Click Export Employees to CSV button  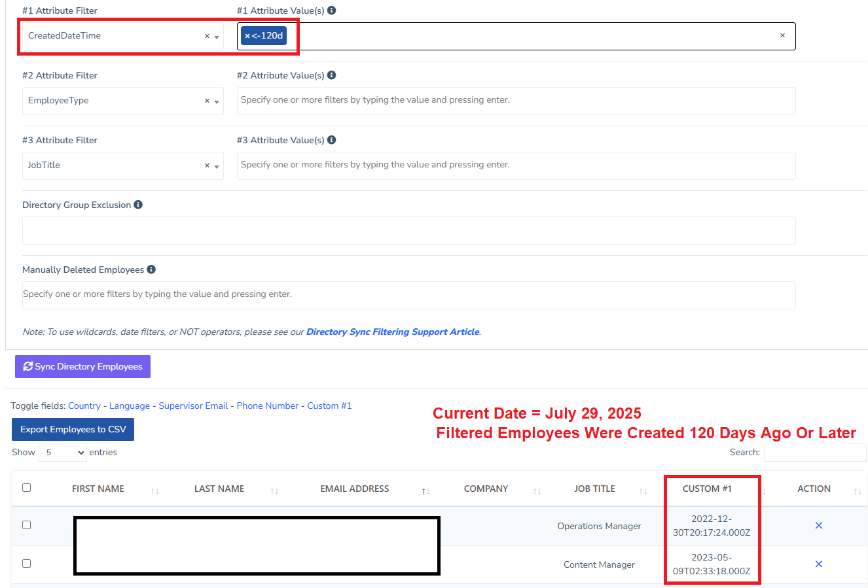(73, 430)
